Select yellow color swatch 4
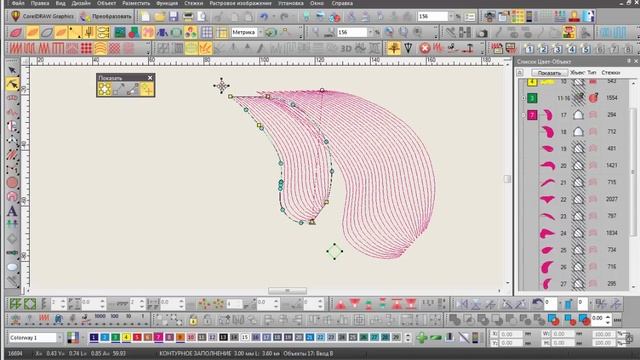 pyautogui.click(x=126, y=337)
